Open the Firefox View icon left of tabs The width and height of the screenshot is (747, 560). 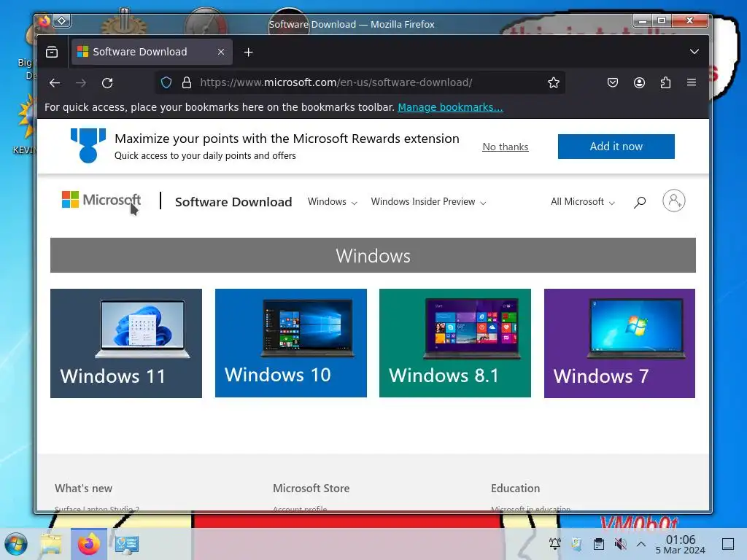[x=52, y=52]
